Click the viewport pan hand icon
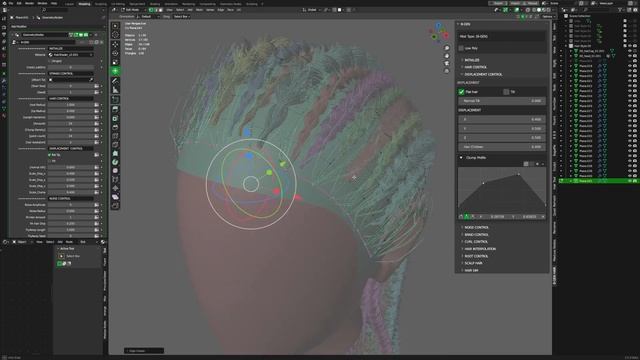This screenshot has width=640, height=360. 447,56
